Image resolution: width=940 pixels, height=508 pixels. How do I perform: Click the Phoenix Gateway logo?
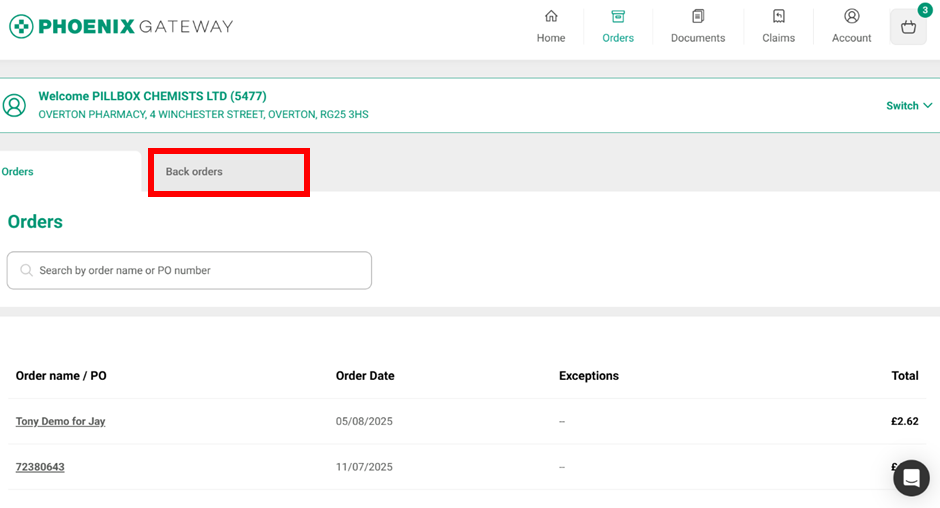tap(121, 26)
